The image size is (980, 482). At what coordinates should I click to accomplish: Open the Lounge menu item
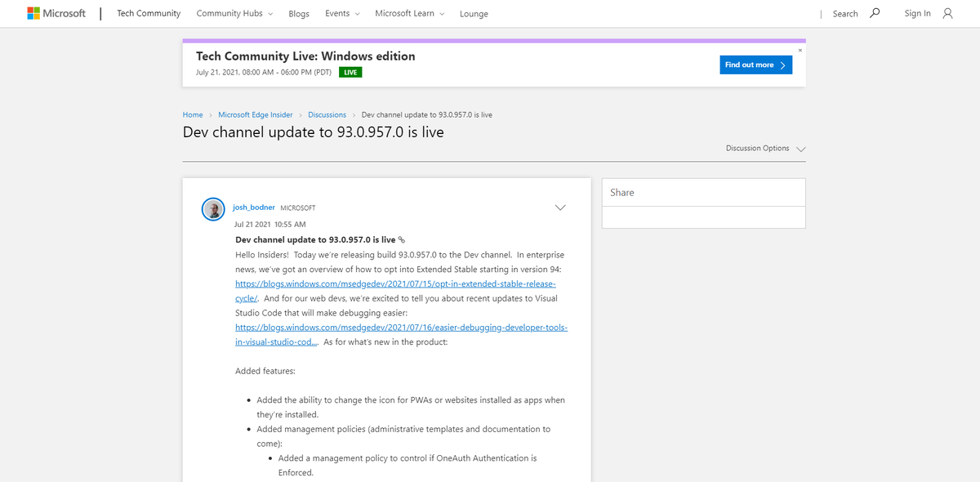[x=474, y=14]
